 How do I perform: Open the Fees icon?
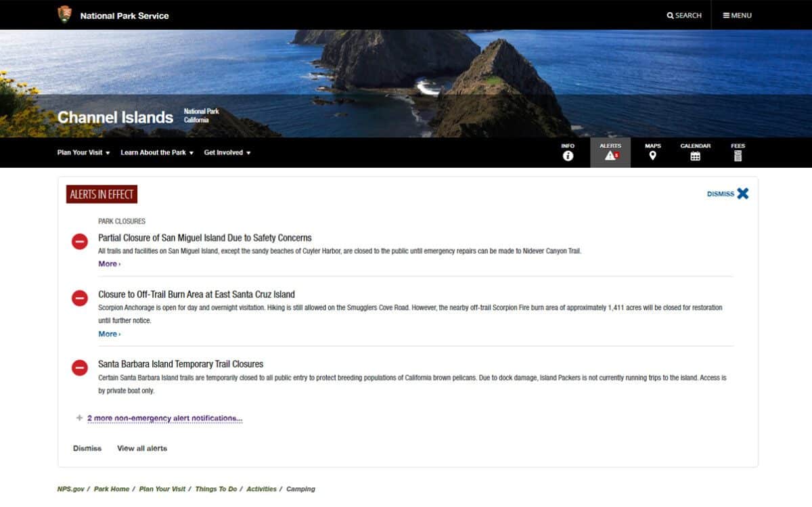tap(738, 152)
